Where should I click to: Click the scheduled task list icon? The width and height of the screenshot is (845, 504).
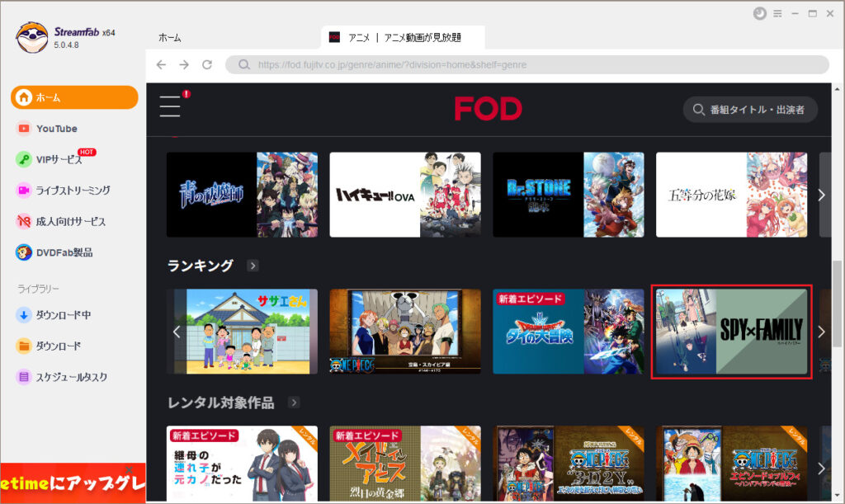tap(24, 377)
